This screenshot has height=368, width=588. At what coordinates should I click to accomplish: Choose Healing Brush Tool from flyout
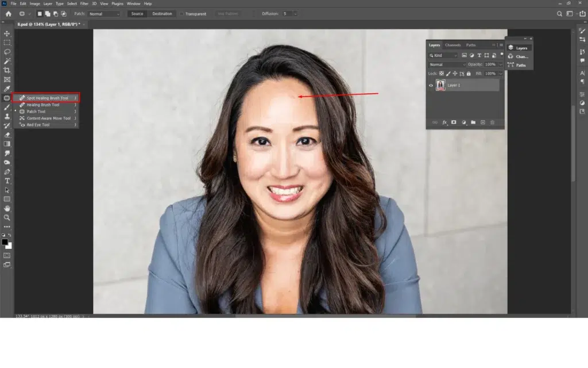pos(43,105)
